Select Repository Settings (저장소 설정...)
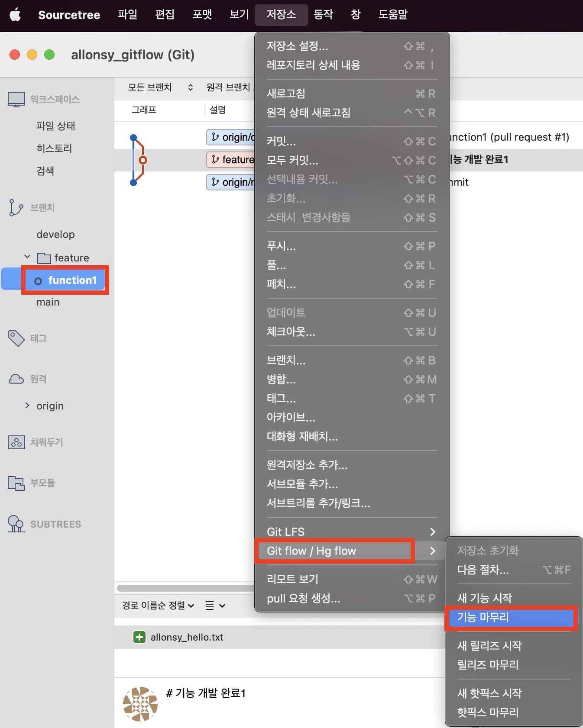Viewport: 583px width, 728px height. [352, 46]
